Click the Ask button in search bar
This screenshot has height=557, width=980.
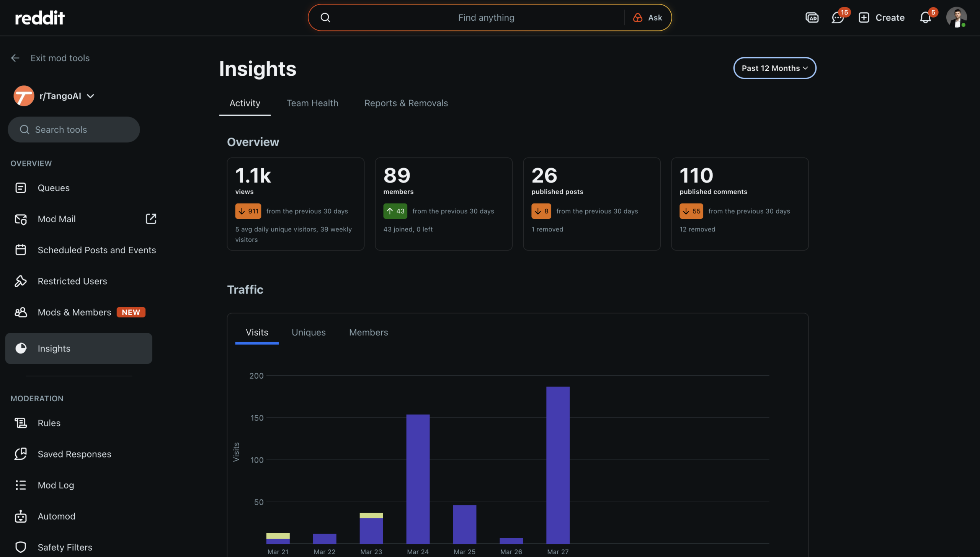pos(648,18)
